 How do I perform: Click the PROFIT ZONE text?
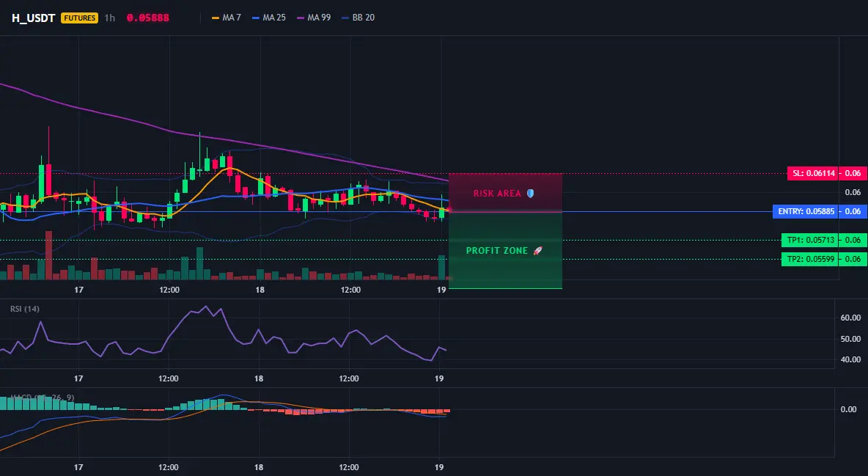point(497,250)
